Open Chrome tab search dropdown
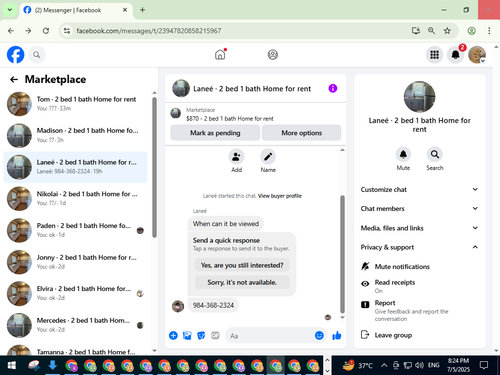The image size is (500, 375). click(10, 10)
